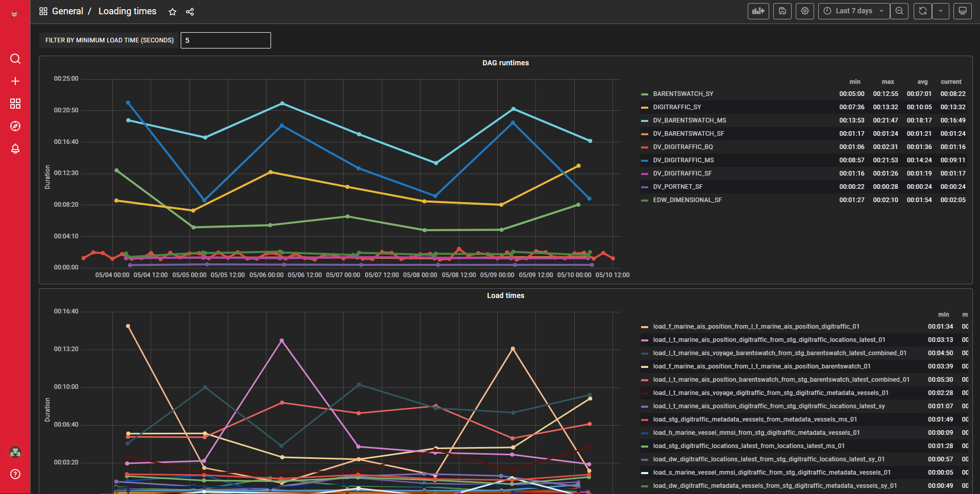This screenshot has height=494, width=980.
Task: Toggle the BARENTSWATCH_SY series in legend
Action: 683,94
